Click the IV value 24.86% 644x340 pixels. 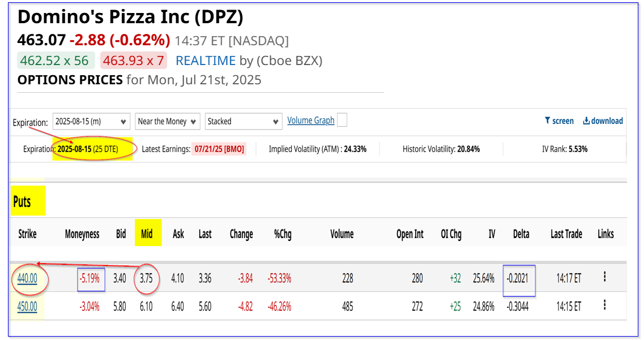click(x=483, y=307)
